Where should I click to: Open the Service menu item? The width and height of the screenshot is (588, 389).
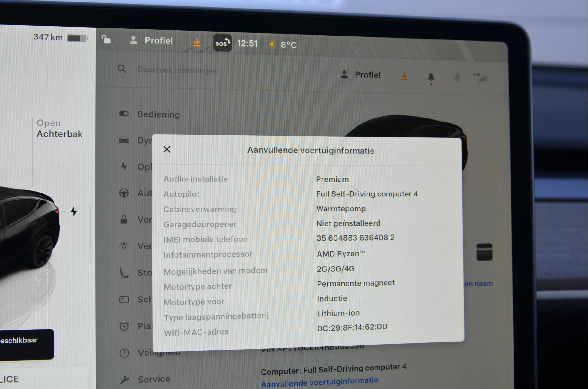(154, 379)
